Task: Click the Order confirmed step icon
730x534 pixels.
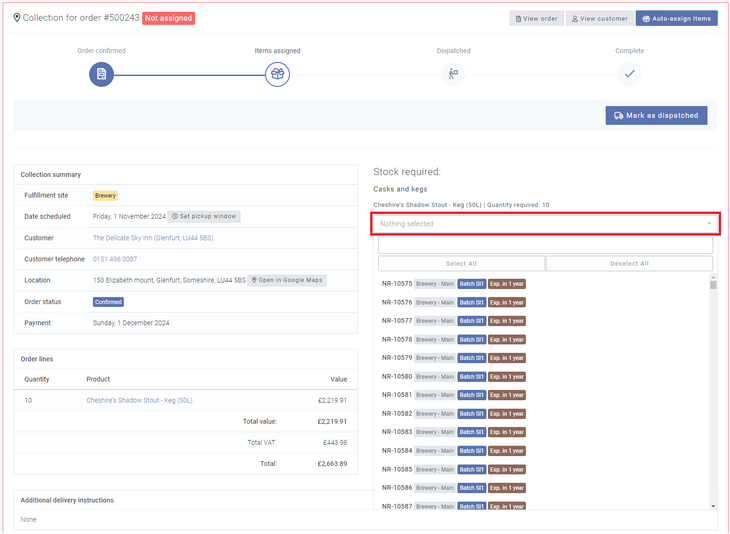Action: coord(101,74)
